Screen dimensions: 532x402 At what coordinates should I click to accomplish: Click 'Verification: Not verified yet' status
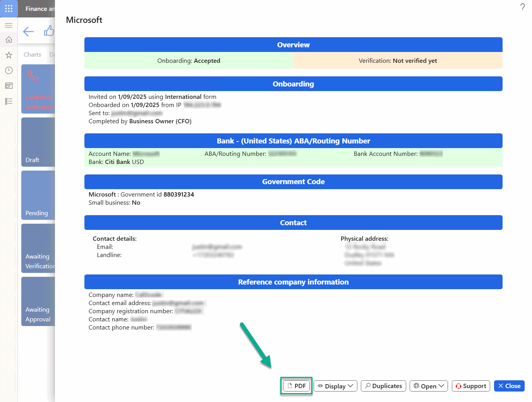(x=398, y=60)
